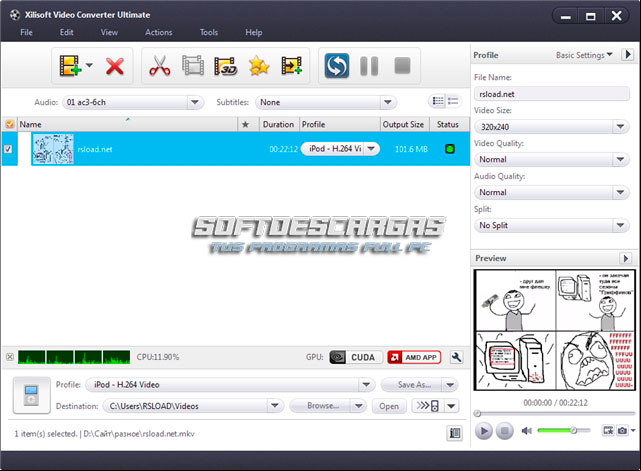This screenshot has width=641, height=471.
Task: Open the compare preview view icon
Action: (608, 430)
